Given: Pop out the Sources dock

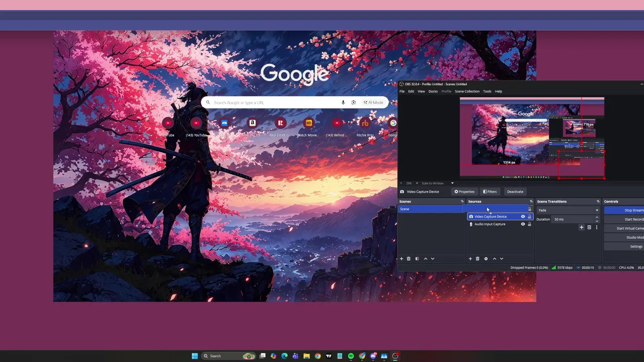Looking at the screenshot, I should click(x=531, y=202).
